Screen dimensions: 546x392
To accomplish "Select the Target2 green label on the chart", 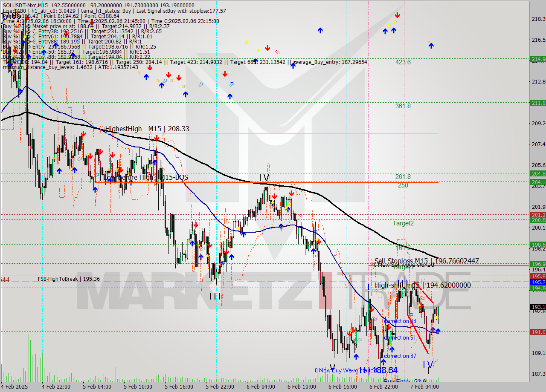I will pyautogui.click(x=403, y=223).
